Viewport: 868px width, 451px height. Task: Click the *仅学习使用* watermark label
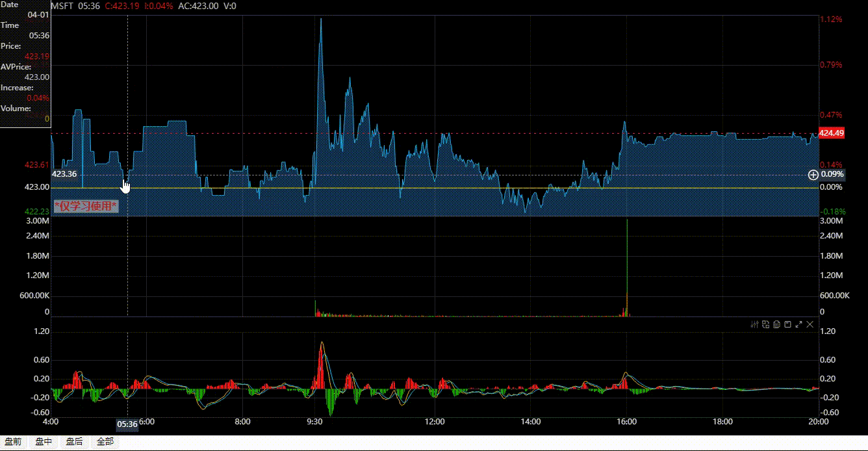point(86,207)
